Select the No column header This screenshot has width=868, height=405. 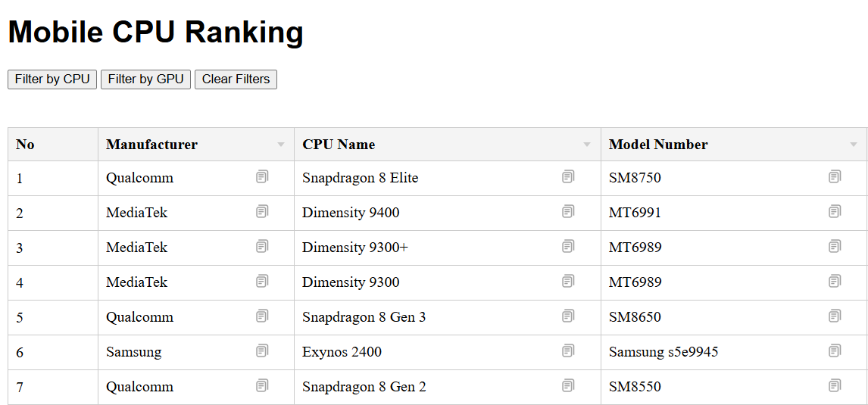pyautogui.click(x=53, y=145)
